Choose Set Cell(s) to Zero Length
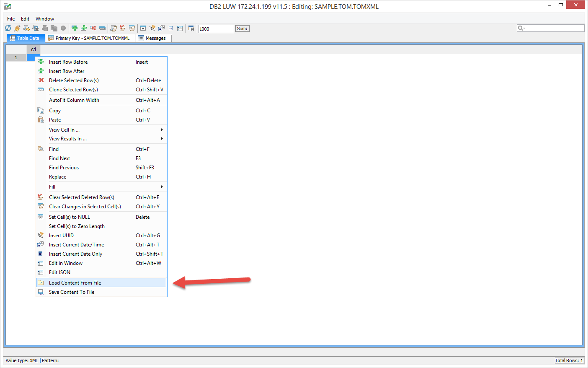This screenshot has width=588, height=368. tap(101, 226)
